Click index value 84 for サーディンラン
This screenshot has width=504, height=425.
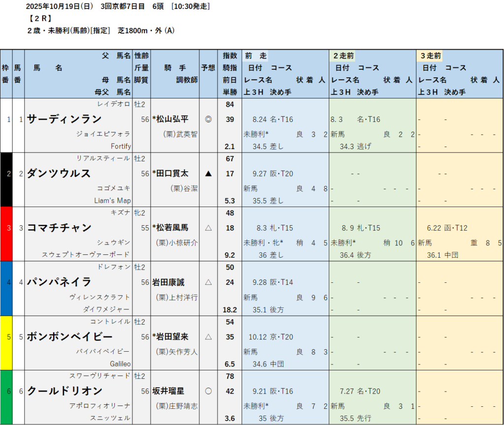coord(230,104)
